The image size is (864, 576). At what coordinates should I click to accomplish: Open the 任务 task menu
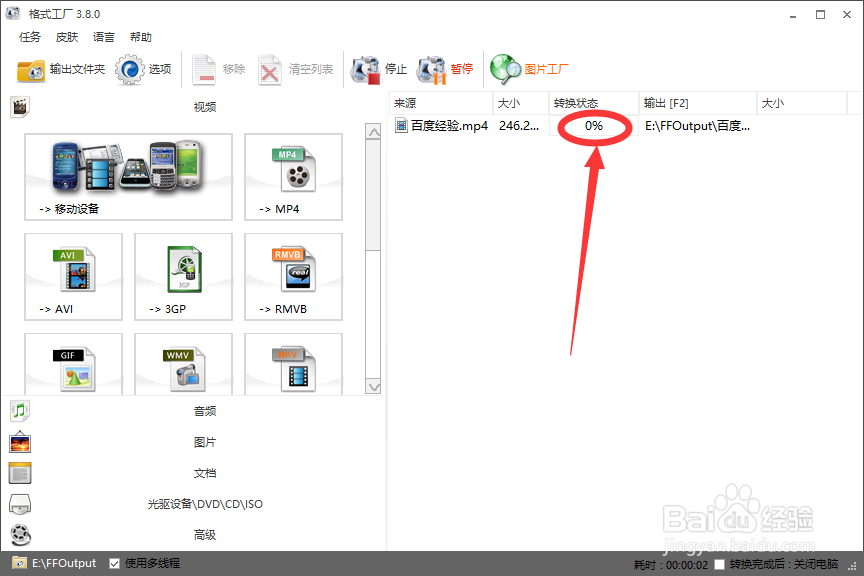coord(30,37)
